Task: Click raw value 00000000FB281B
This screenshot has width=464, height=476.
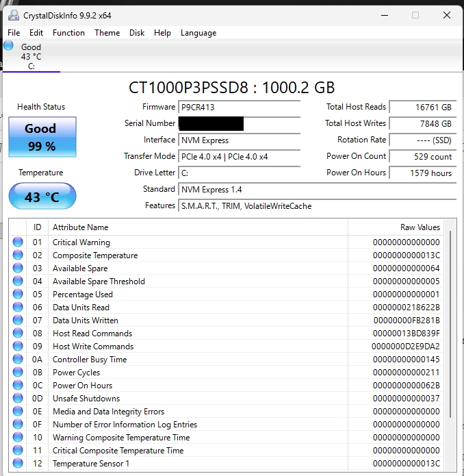Action: coord(407,321)
